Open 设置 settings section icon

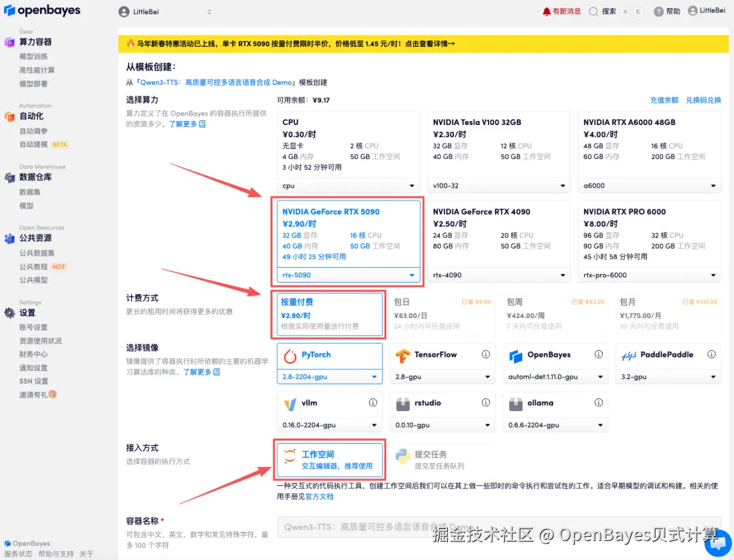(x=9, y=313)
